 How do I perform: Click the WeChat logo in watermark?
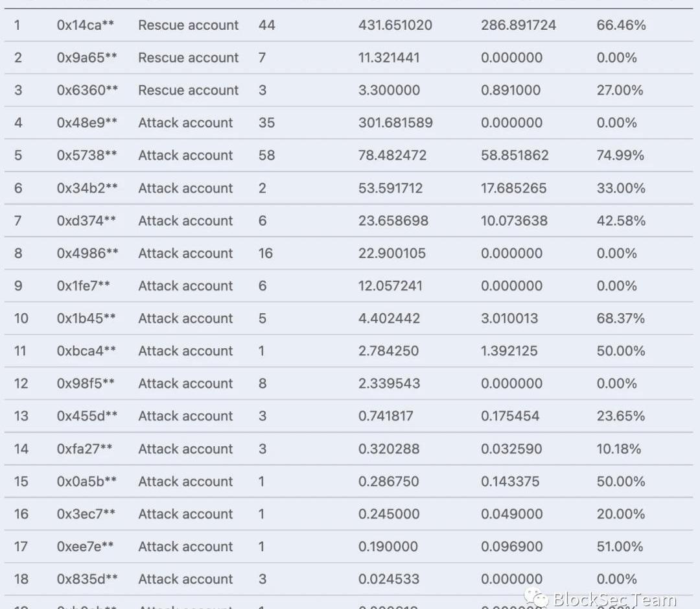(x=536, y=598)
